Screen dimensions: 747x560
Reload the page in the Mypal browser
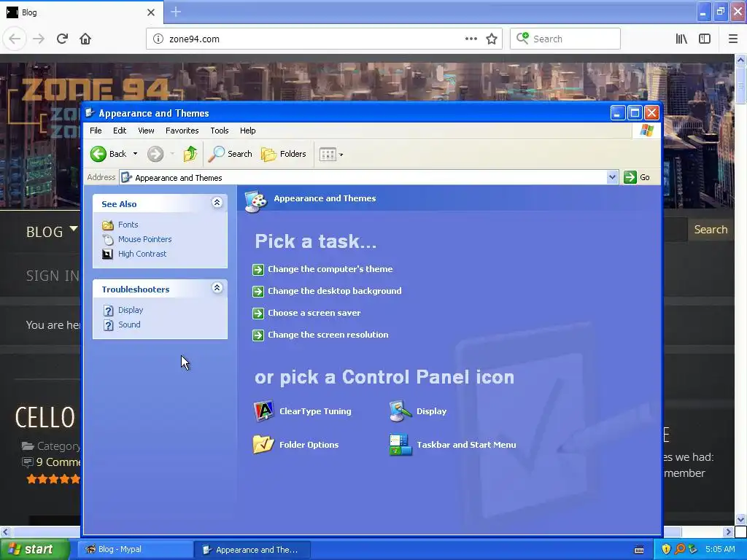[62, 39]
